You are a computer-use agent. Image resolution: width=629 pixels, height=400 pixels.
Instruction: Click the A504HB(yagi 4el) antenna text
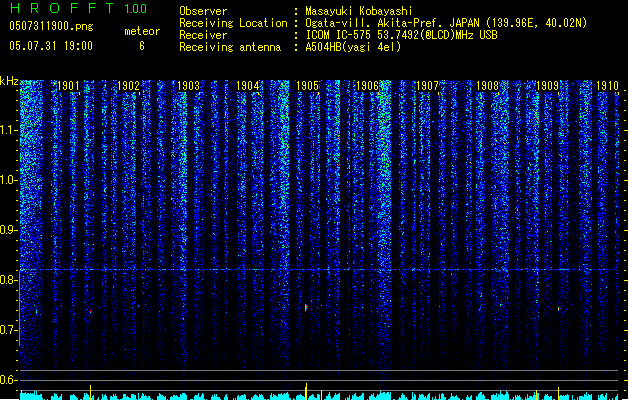(x=353, y=47)
